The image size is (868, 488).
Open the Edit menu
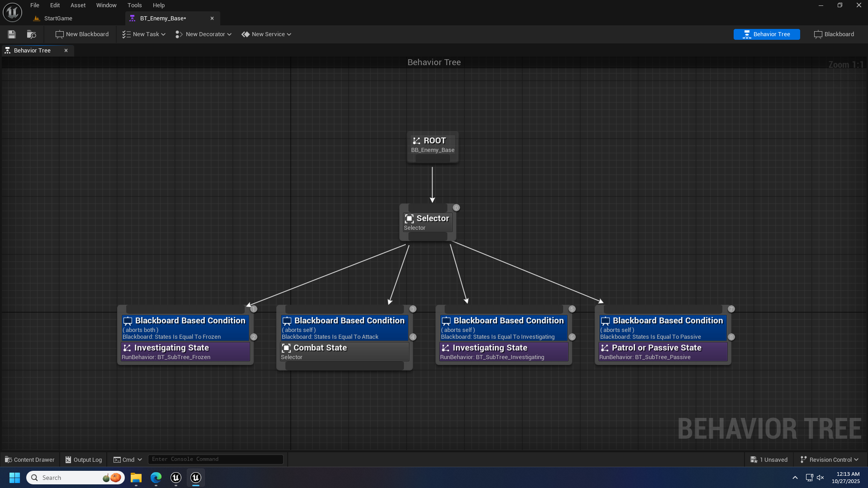[55, 5]
